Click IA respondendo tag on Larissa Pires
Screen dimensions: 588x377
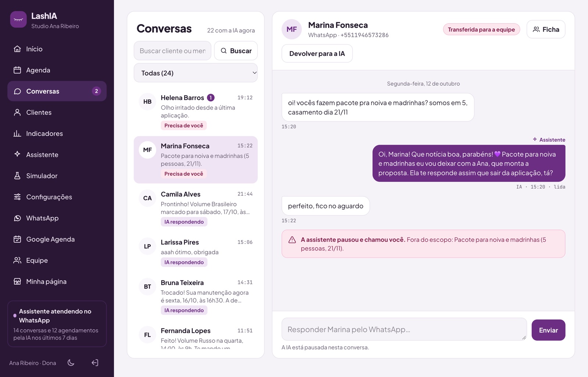tap(184, 262)
